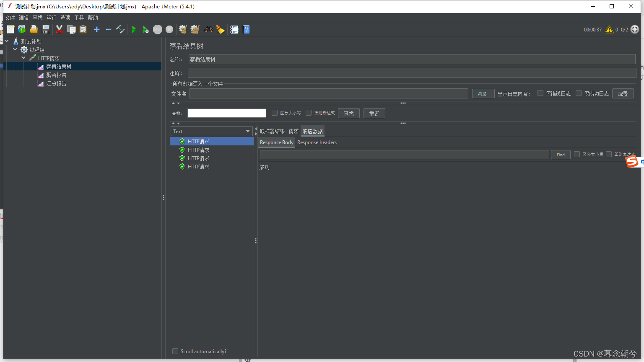Click the Open file folder icon

pyautogui.click(x=34, y=29)
